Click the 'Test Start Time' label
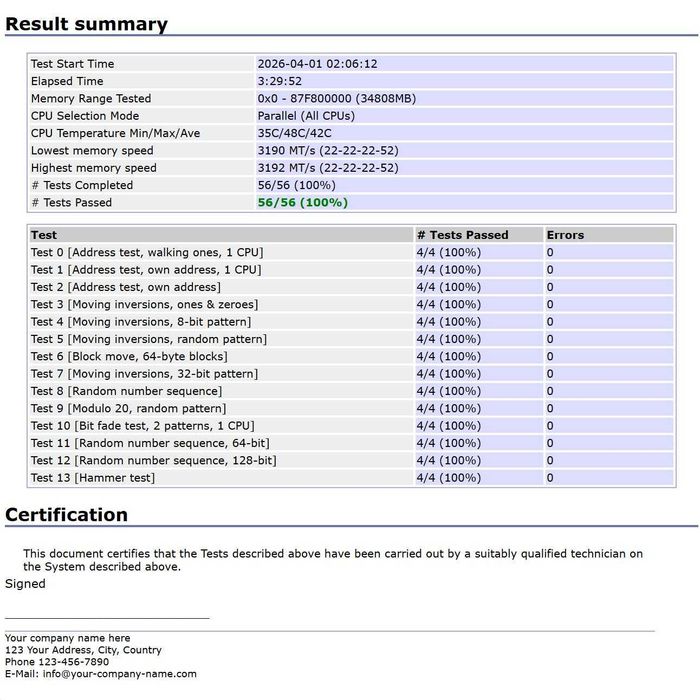Image resolution: width=700 pixels, height=700 pixels. [x=72, y=64]
